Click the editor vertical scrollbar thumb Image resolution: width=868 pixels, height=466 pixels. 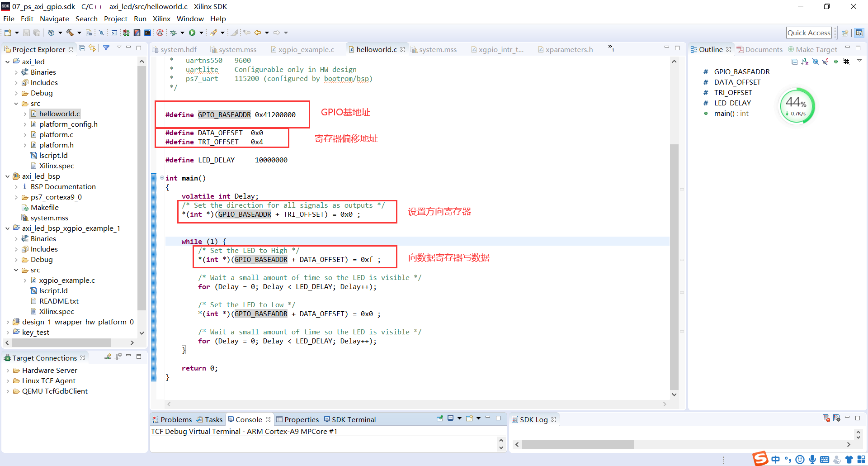click(x=674, y=266)
